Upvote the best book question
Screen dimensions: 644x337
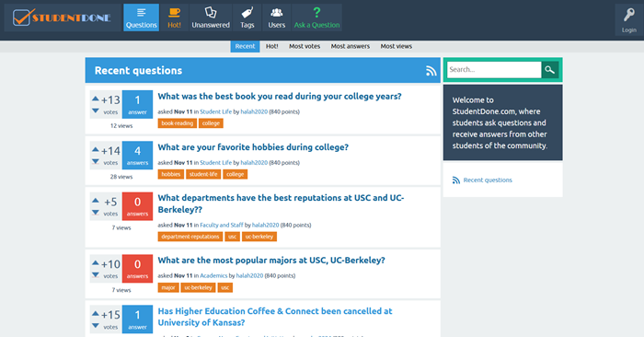click(x=96, y=99)
